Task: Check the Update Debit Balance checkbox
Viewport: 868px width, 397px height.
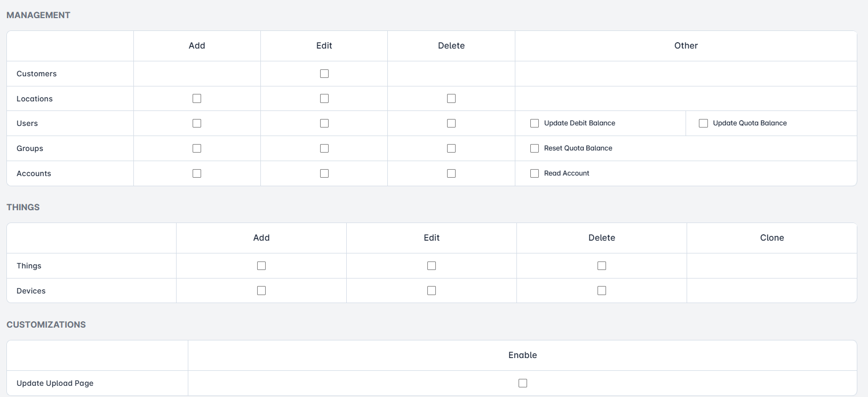Action: (535, 123)
